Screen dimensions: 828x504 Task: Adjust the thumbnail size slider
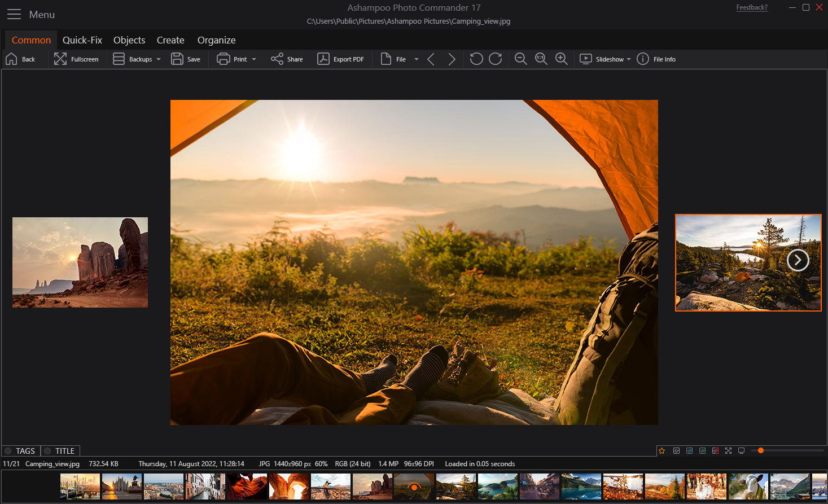[x=760, y=450]
